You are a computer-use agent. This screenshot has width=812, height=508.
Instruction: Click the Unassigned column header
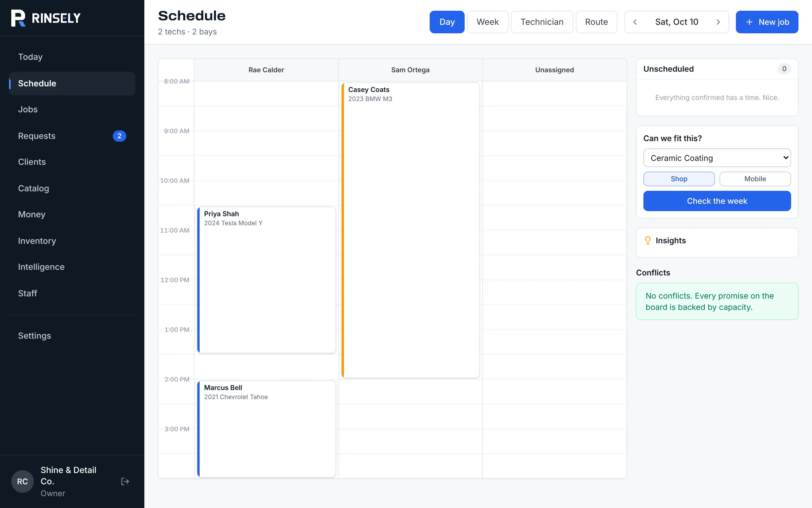pos(554,70)
